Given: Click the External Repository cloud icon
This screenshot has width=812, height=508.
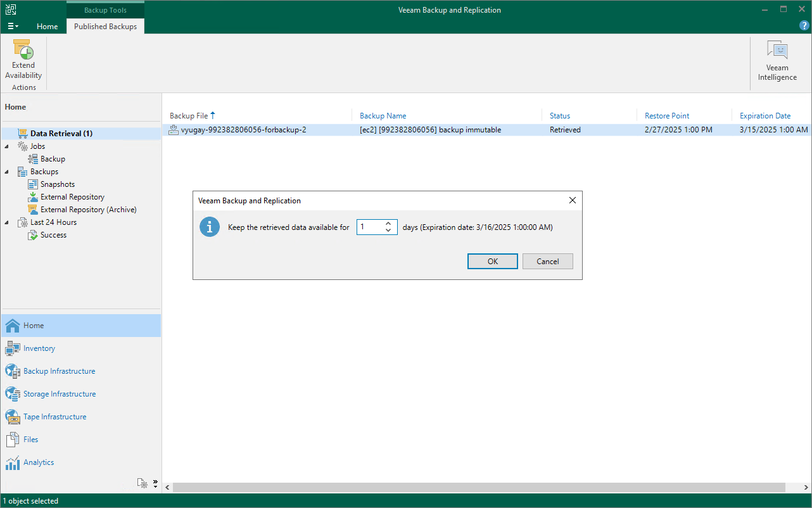Looking at the screenshot, I should [x=33, y=197].
